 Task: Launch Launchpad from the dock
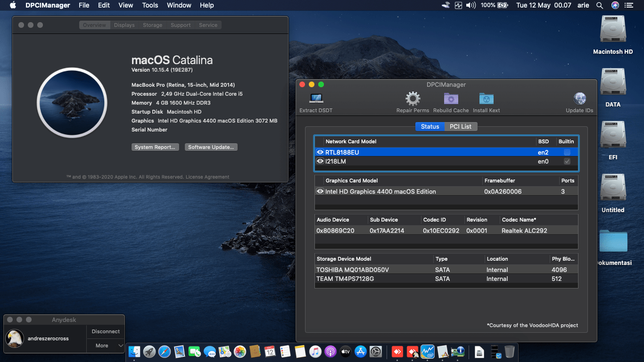coord(149,351)
